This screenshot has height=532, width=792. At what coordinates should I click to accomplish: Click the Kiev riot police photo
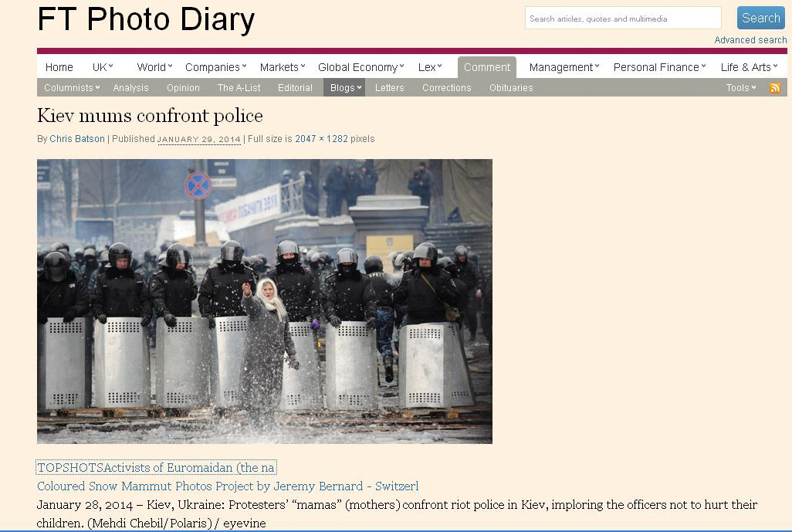tap(265, 301)
